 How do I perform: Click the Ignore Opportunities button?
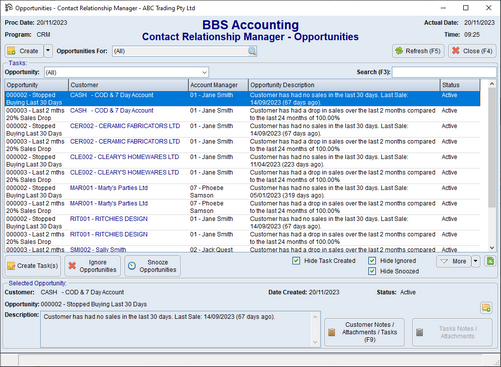coord(92,266)
